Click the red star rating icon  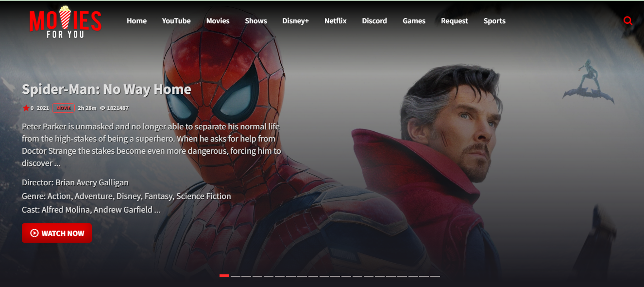[x=26, y=108]
